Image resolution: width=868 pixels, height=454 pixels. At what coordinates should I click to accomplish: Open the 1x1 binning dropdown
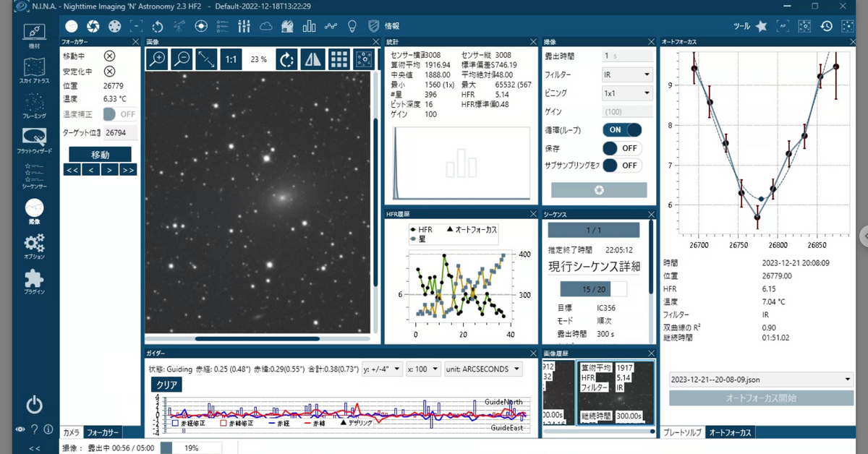[627, 93]
